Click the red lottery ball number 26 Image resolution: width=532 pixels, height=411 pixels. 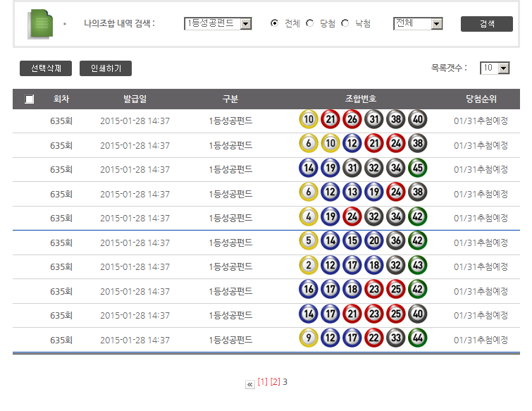tap(352, 120)
